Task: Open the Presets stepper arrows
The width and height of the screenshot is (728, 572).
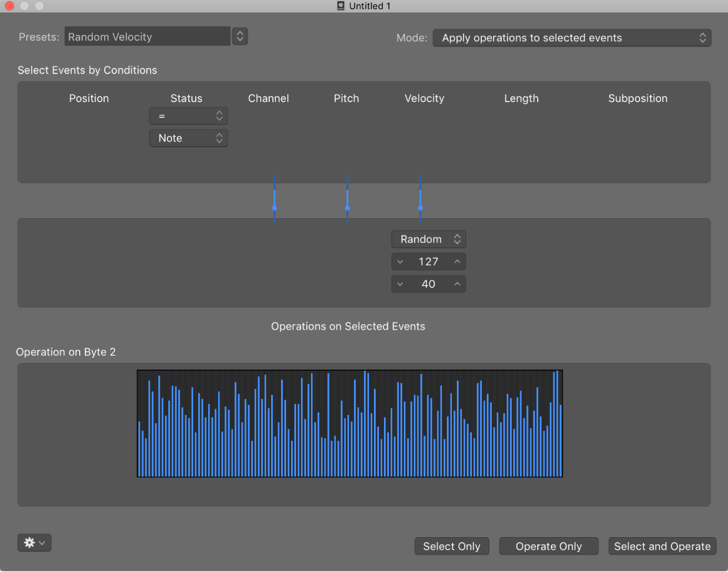Action: pyautogui.click(x=240, y=36)
